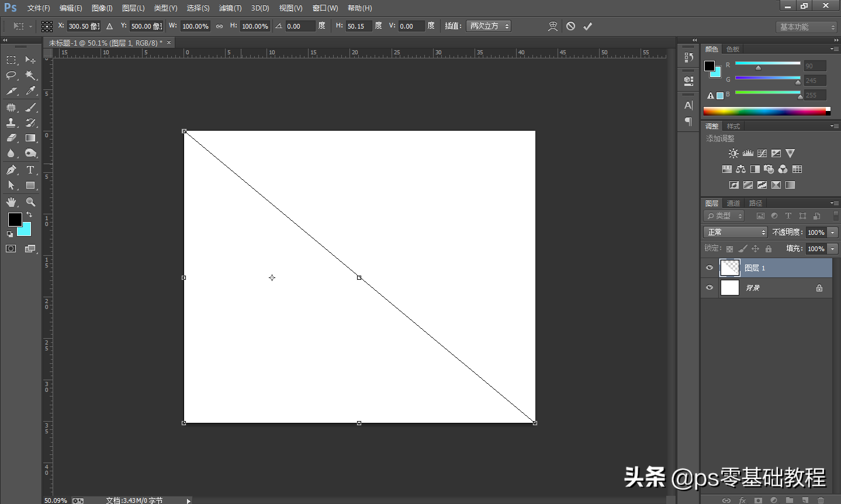
Task: Open the interpolation dropdown showing 两次立方
Action: click(x=487, y=26)
